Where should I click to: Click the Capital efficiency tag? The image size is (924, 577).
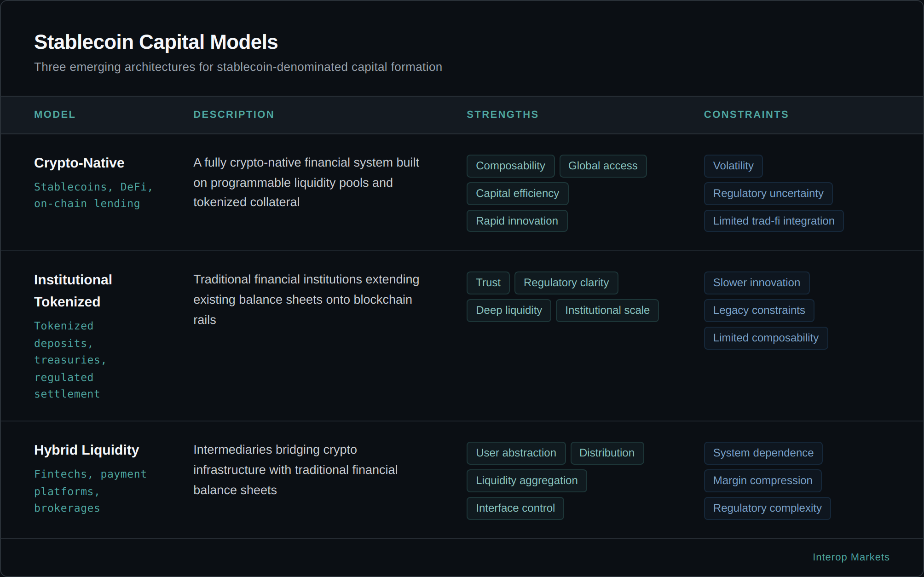517,194
